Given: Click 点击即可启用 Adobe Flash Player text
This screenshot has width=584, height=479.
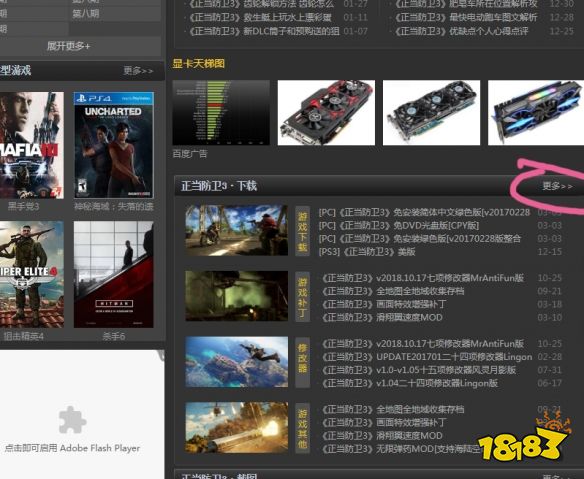Looking at the screenshot, I should [x=72, y=448].
